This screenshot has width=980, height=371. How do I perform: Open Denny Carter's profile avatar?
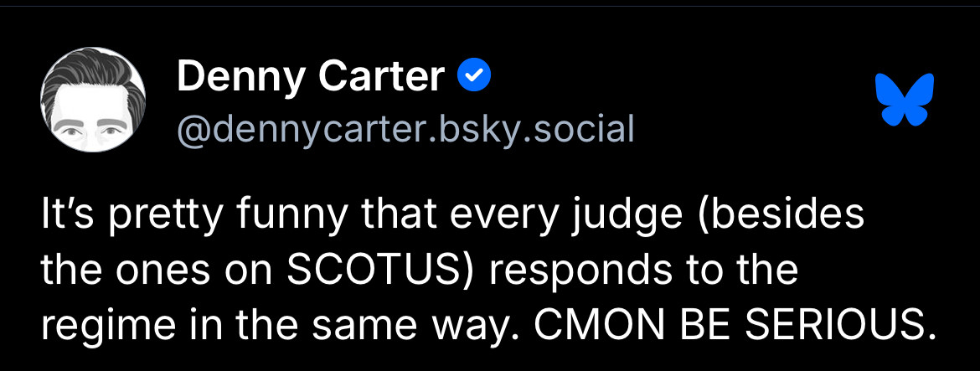point(93,100)
